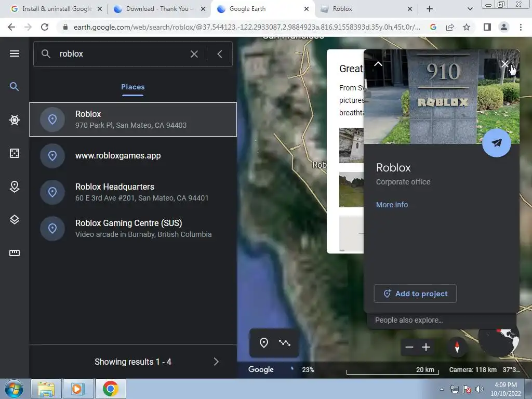This screenshot has height=399, width=532.
Task: Close the Roblox knowledge card
Action: [x=505, y=64]
